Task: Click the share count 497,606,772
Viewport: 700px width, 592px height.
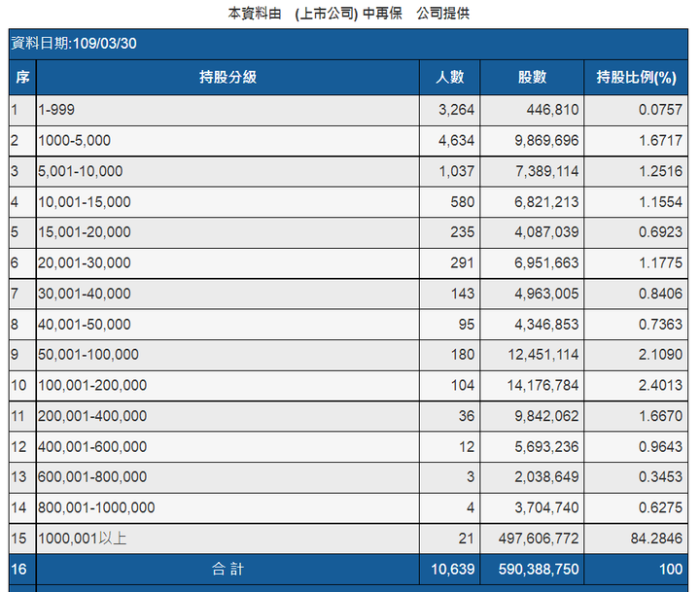Action: (x=539, y=539)
